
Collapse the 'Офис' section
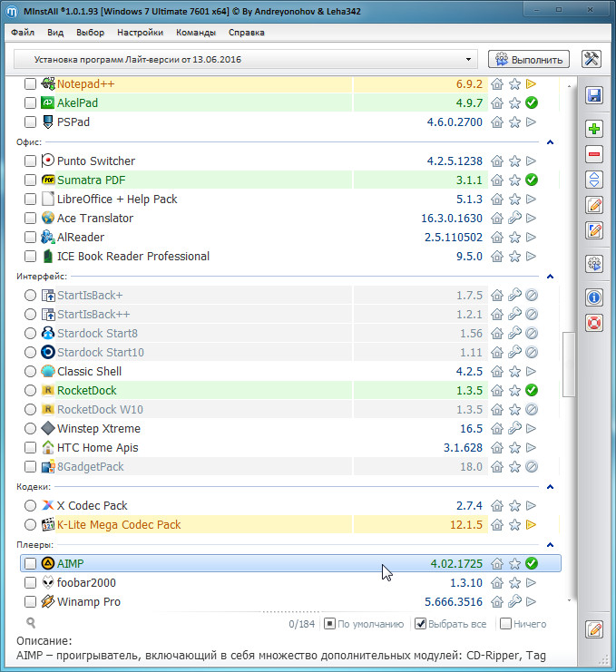coord(550,142)
